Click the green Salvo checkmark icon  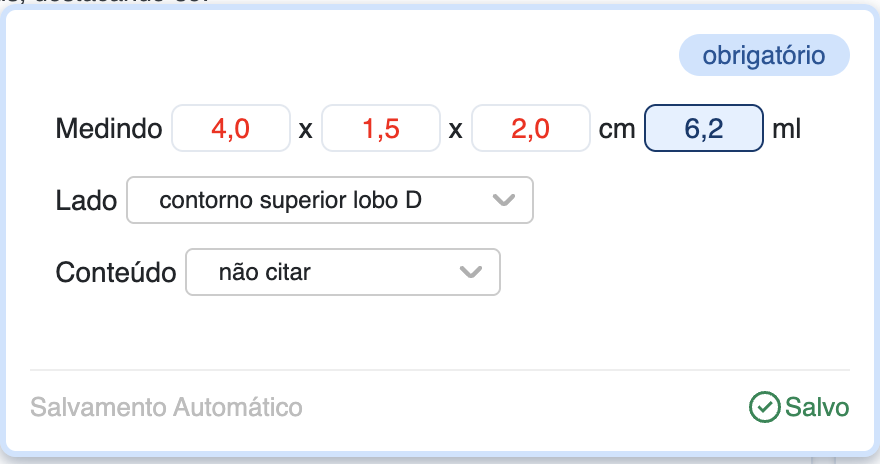pyautogui.click(x=764, y=407)
